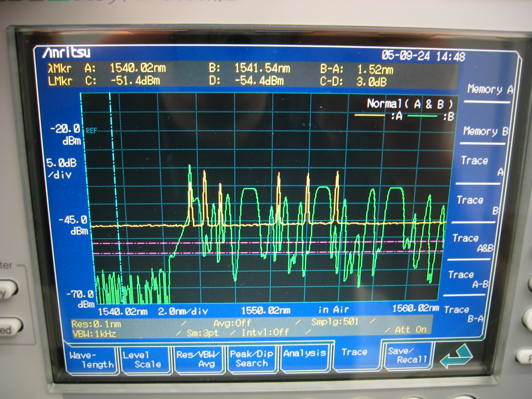The width and height of the screenshot is (532, 399).
Task: Select the REF level indicator at -20.0 dBm
Action: pyautogui.click(x=92, y=130)
